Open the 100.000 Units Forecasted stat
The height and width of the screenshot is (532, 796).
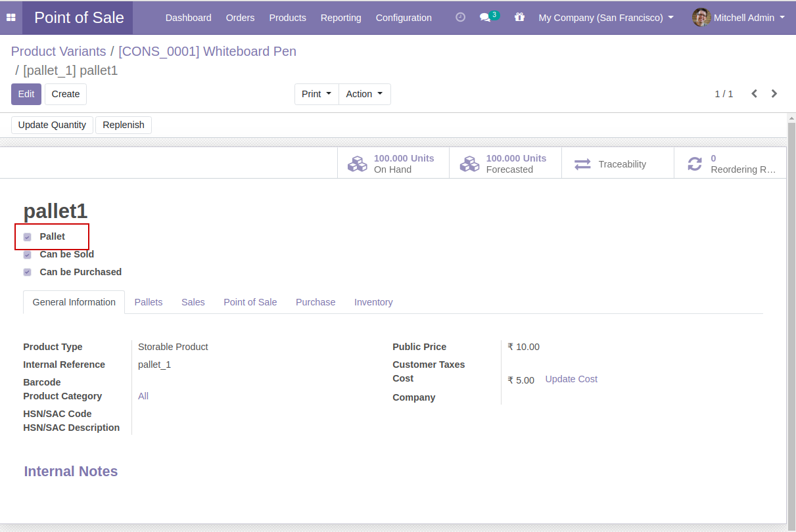[505, 164]
